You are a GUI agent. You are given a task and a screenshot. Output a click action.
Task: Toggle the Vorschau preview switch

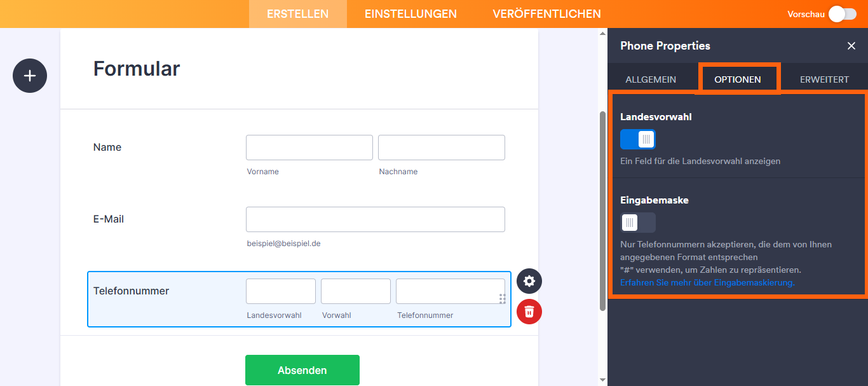click(x=843, y=14)
